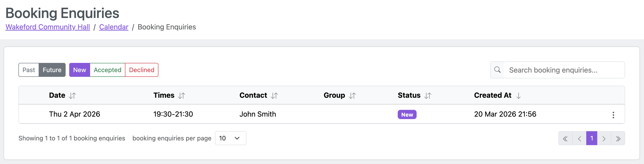Click the search magnifier icon
Image resolution: width=644 pixels, height=164 pixels.
tap(497, 70)
